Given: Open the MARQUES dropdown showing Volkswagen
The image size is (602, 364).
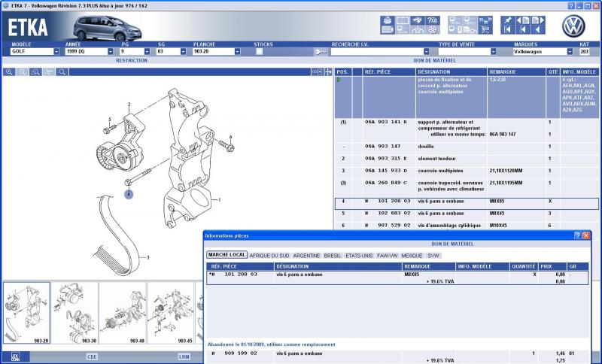Looking at the screenshot, I should (570, 51).
